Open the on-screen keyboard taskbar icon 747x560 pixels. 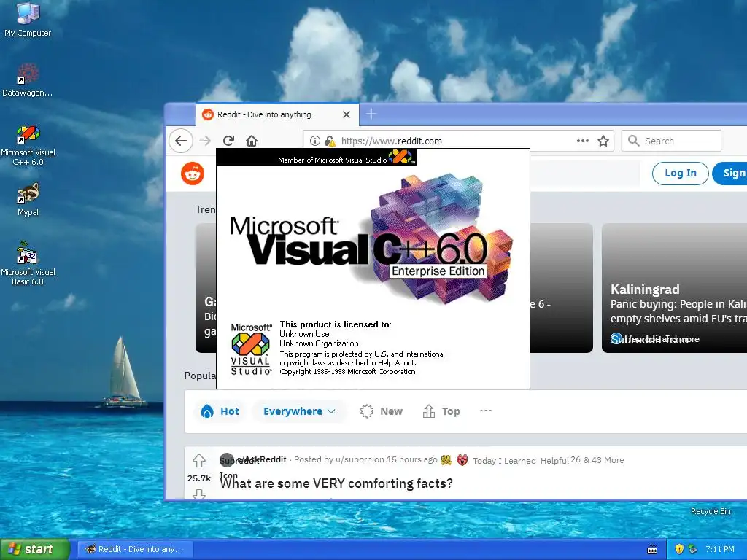(x=652, y=550)
